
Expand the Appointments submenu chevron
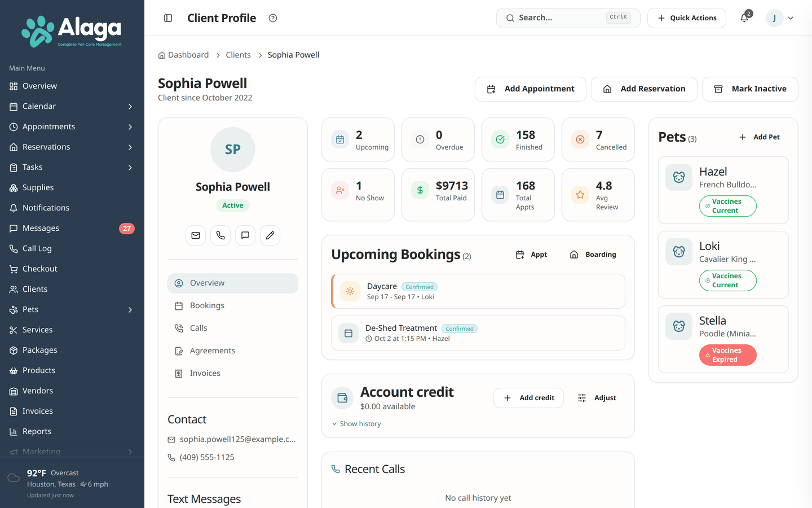coord(130,127)
